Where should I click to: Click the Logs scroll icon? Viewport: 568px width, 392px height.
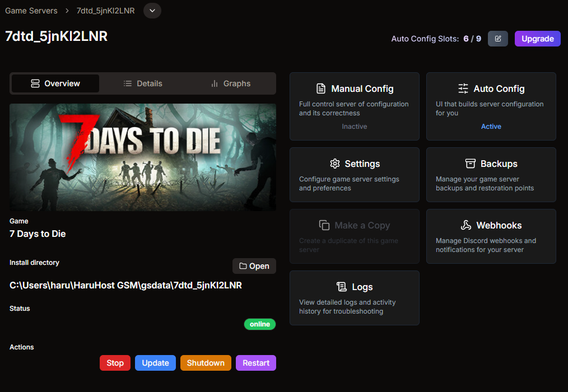coord(342,287)
